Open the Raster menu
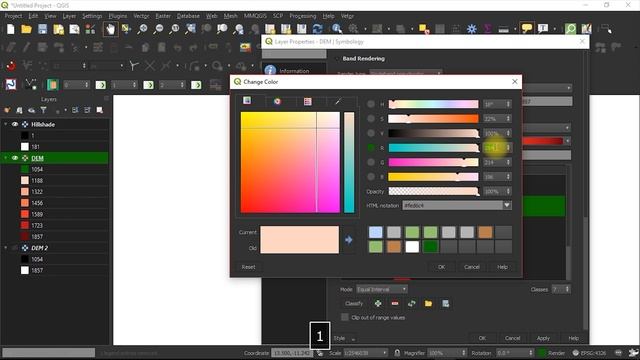 (163, 16)
